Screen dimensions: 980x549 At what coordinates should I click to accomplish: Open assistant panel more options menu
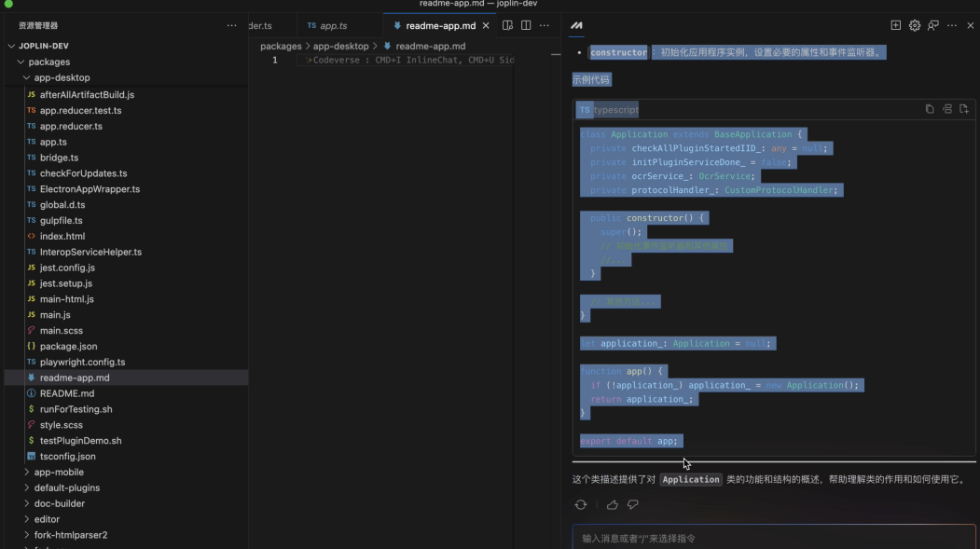click(x=952, y=25)
